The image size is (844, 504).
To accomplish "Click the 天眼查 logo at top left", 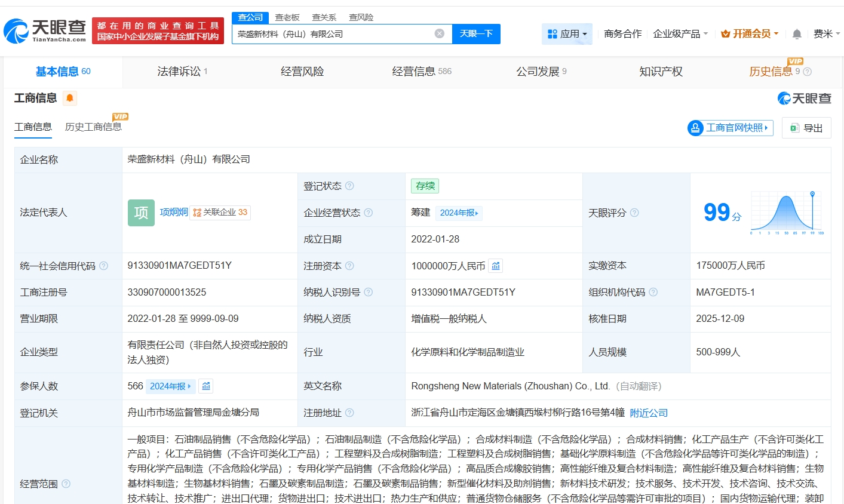I will [x=45, y=30].
